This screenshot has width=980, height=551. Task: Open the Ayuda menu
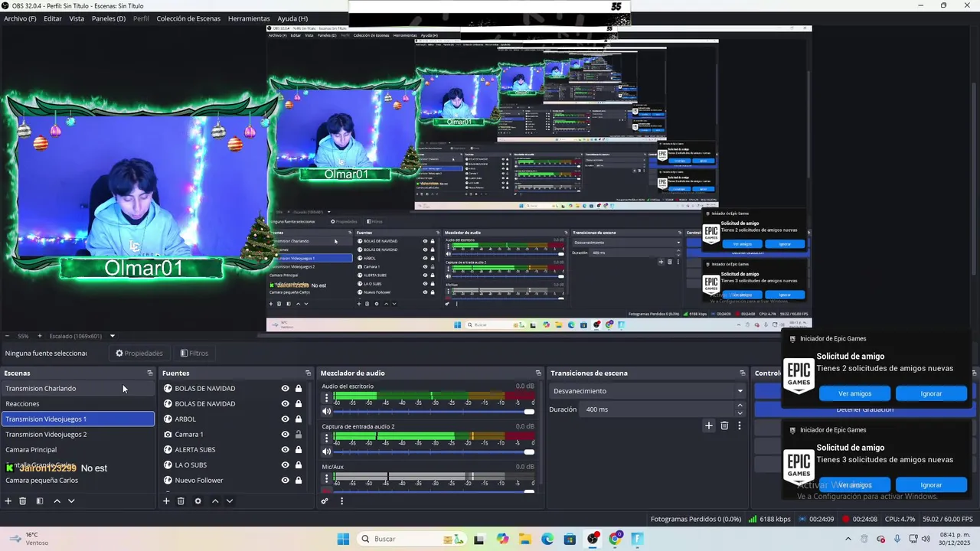(x=292, y=18)
